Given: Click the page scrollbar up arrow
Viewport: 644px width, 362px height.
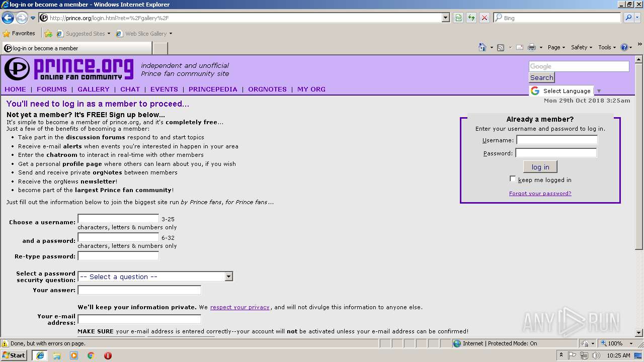Looking at the screenshot, I should [x=639, y=59].
